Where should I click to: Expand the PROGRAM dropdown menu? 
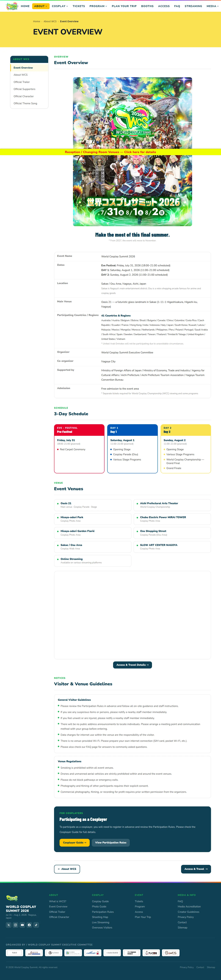click(98, 6)
